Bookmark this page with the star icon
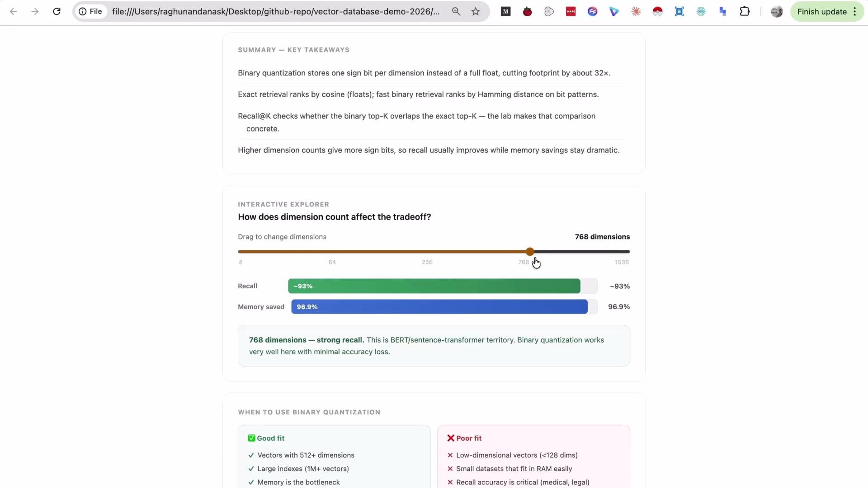 click(x=476, y=12)
